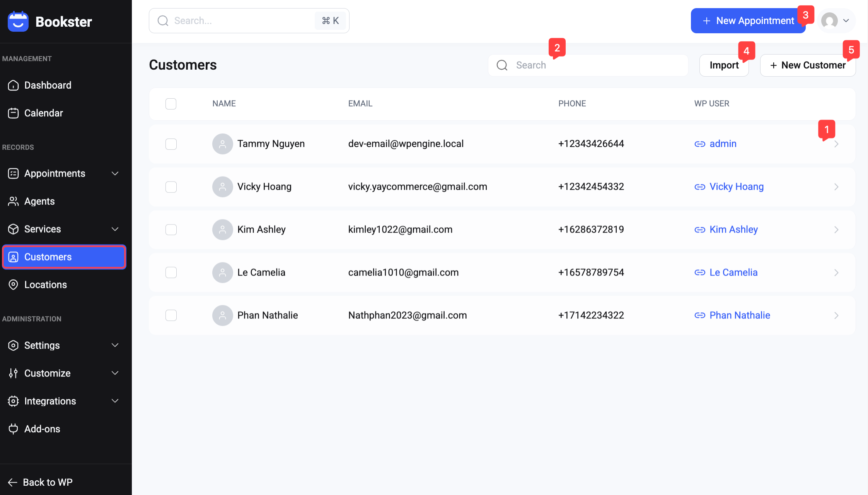Click the Calendar sidebar icon
The width and height of the screenshot is (868, 495).
tap(13, 113)
